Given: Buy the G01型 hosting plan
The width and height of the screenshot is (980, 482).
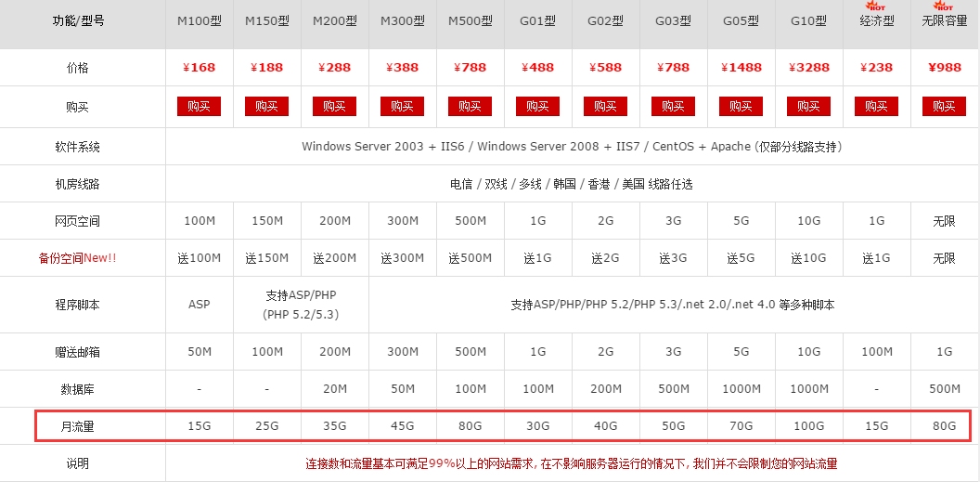Looking at the screenshot, I should (x=537, y=106).
